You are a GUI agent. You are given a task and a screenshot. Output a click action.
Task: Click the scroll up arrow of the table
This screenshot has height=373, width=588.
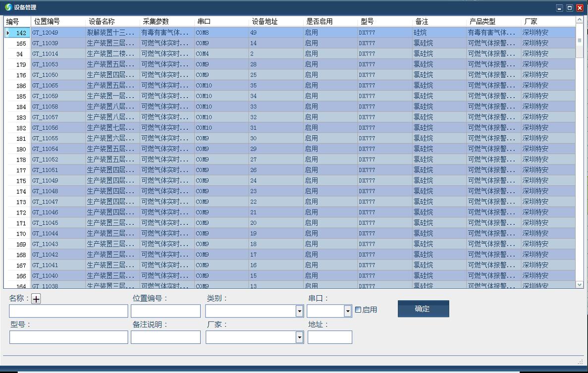pos(579,20)
